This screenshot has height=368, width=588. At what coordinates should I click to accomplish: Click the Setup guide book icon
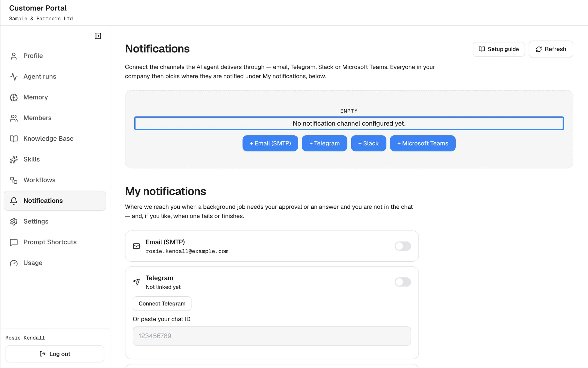tap(482, 49)
